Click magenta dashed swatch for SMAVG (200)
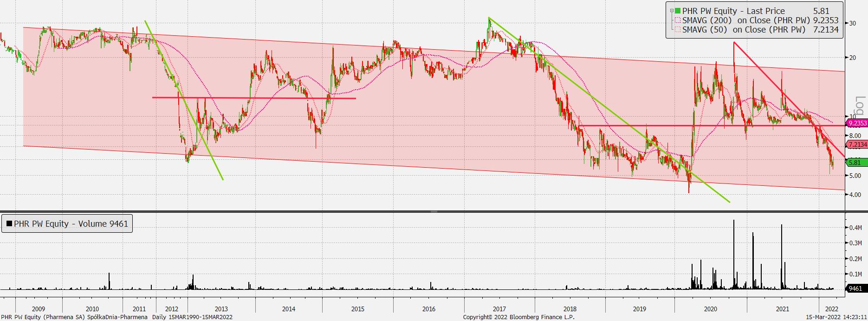Image resolution: width=868 pixels, height=321 pixels. coord(678,20)
